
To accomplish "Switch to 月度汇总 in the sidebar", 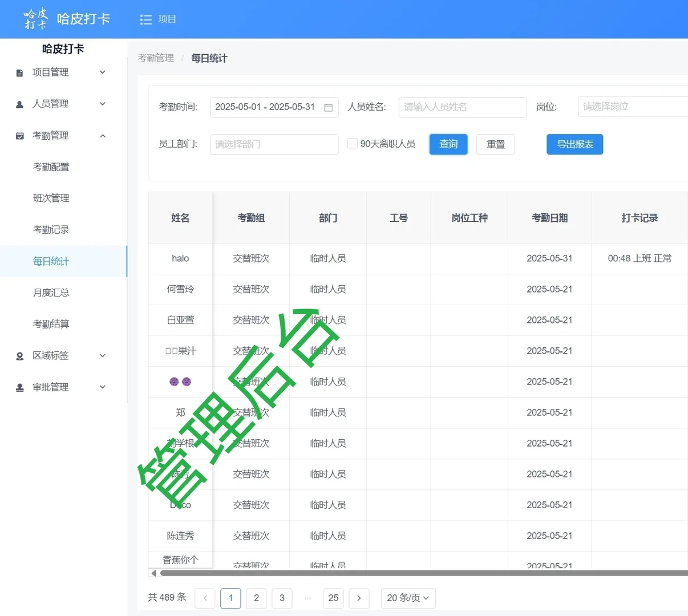I will (51, 293).
